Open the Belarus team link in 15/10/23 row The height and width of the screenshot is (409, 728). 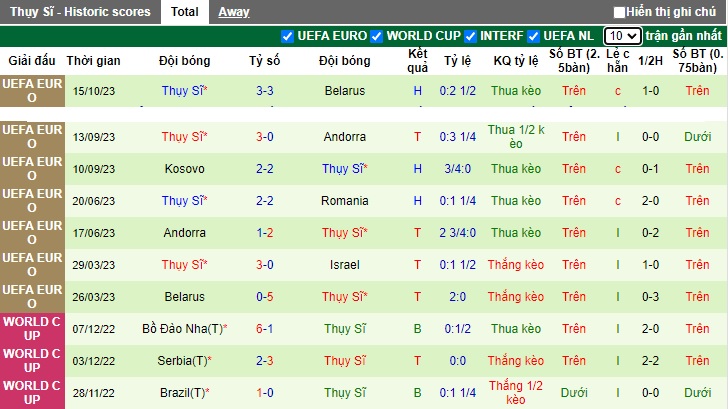click(345, 90)
